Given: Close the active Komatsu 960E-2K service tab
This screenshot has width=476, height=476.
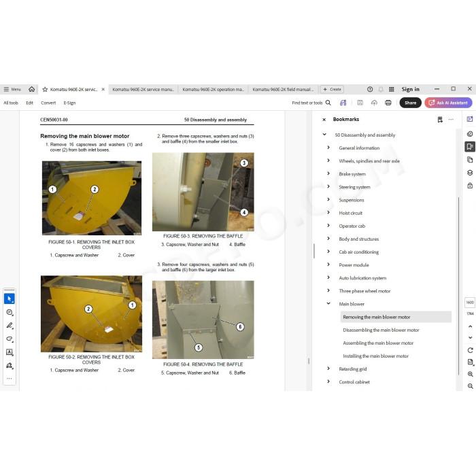Looking at the screenshot, I should (103, 89).
